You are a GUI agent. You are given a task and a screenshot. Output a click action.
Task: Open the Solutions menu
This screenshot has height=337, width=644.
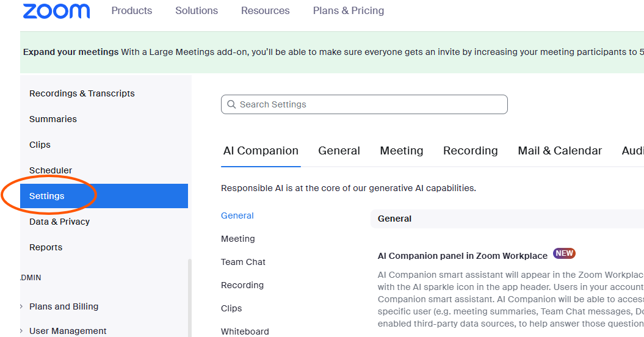[197, 11]
